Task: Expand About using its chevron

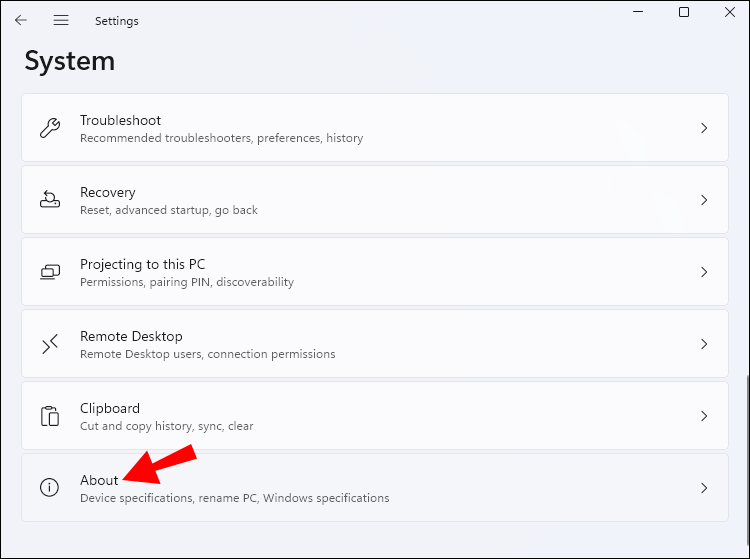Action: 704,488
